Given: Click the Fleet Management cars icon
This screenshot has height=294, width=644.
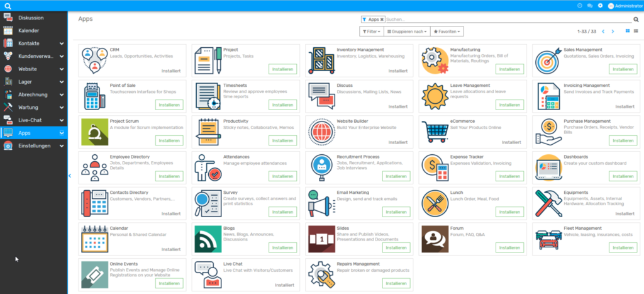Looking at the screenshot, I should 548,239.
